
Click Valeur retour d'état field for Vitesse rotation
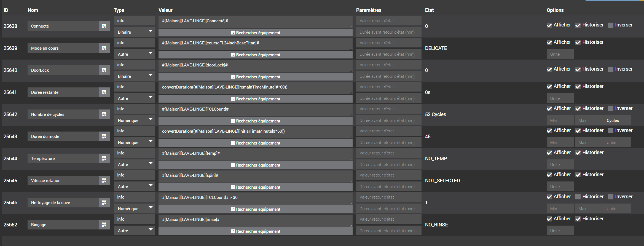(388, 175)
